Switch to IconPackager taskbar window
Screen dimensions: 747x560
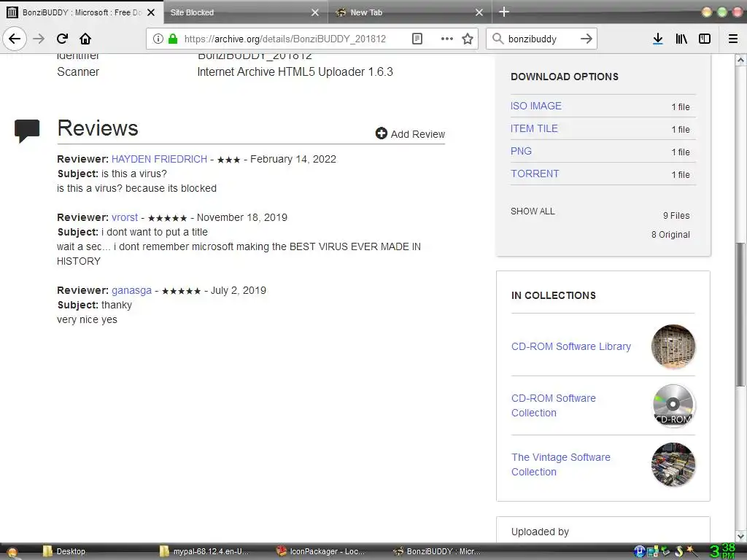coord(321,551)
